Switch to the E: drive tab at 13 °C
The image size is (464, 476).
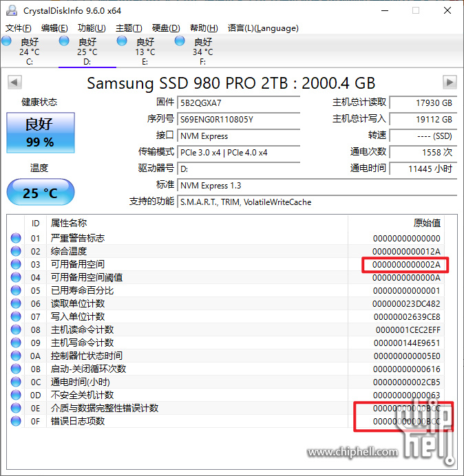tap(145, 51)
